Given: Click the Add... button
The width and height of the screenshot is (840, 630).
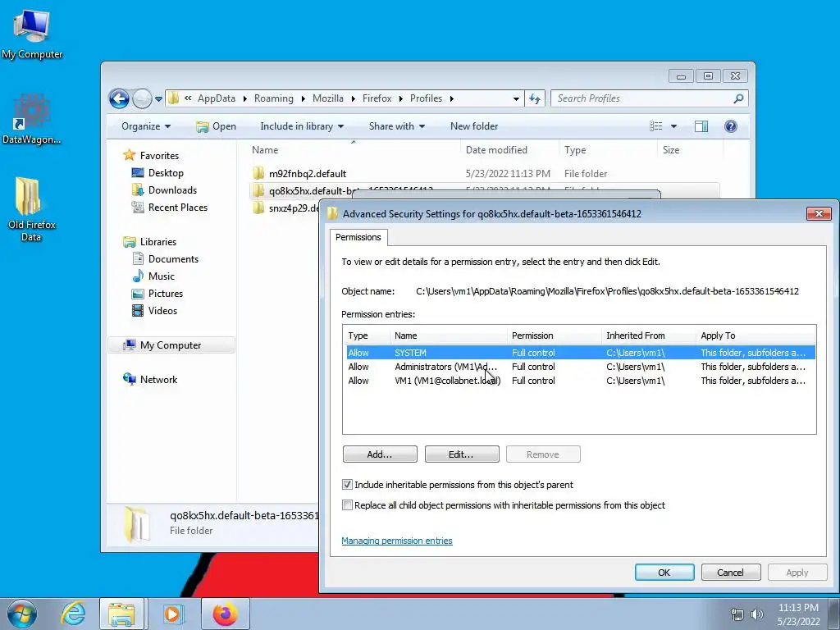Looking at the screenshot, I should pos(380,454).
